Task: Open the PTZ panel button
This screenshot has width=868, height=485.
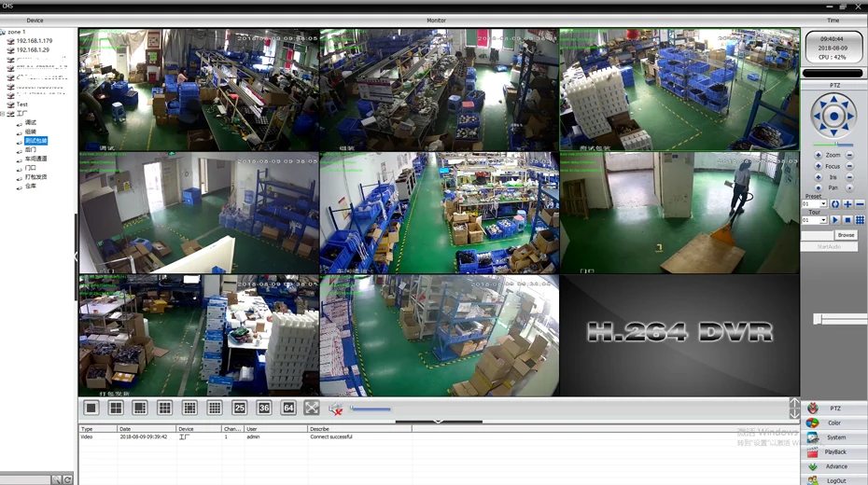Action: pyautogui.click(x=834, y=409)
